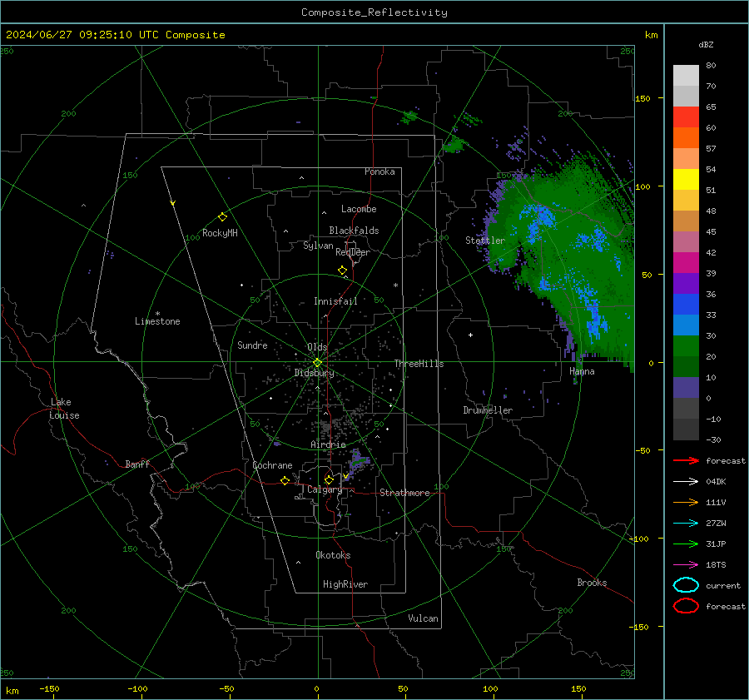Click the asterisk marker above Limestone
This screenshot has height=700, width=749.
click(x=157, y=314)
